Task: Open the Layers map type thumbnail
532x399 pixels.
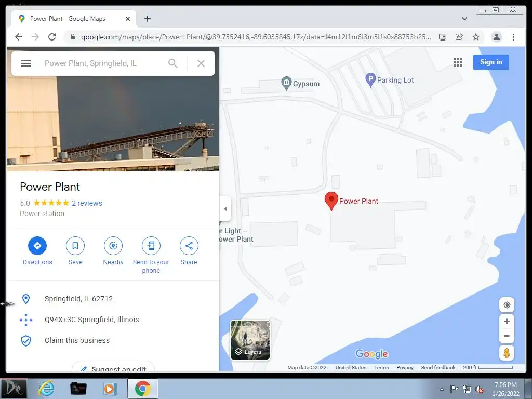Action: (x=250, y=340)
